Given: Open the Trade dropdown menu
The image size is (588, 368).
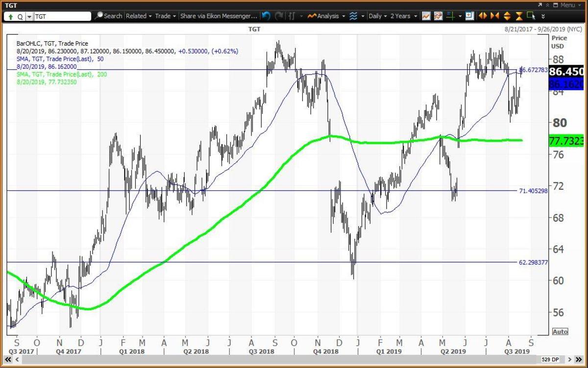Looking at the screenshot, I should (166, 16).
